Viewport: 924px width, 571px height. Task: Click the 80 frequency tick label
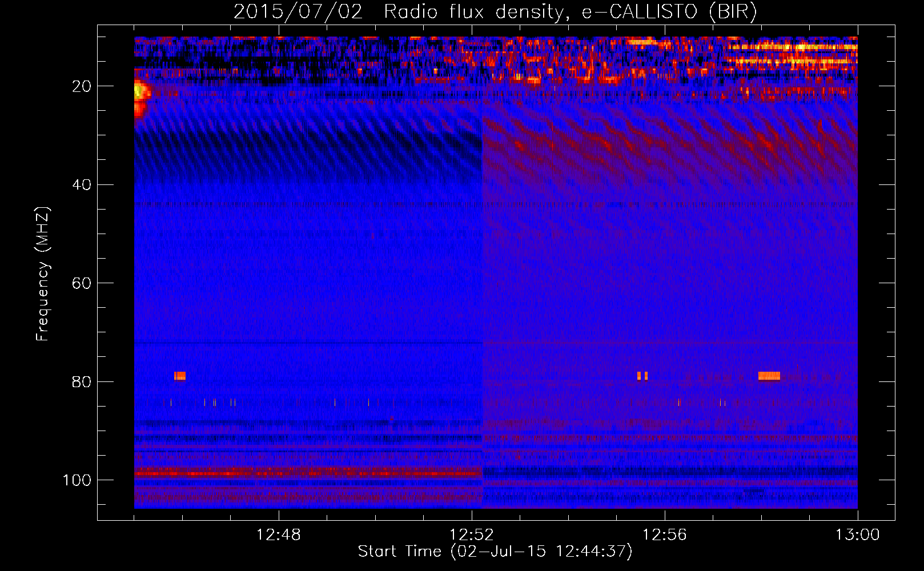click(x=82, y=382)
